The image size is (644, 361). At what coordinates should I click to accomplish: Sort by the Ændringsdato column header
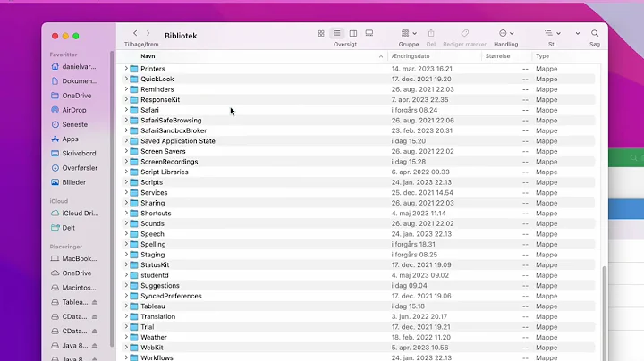411,56
